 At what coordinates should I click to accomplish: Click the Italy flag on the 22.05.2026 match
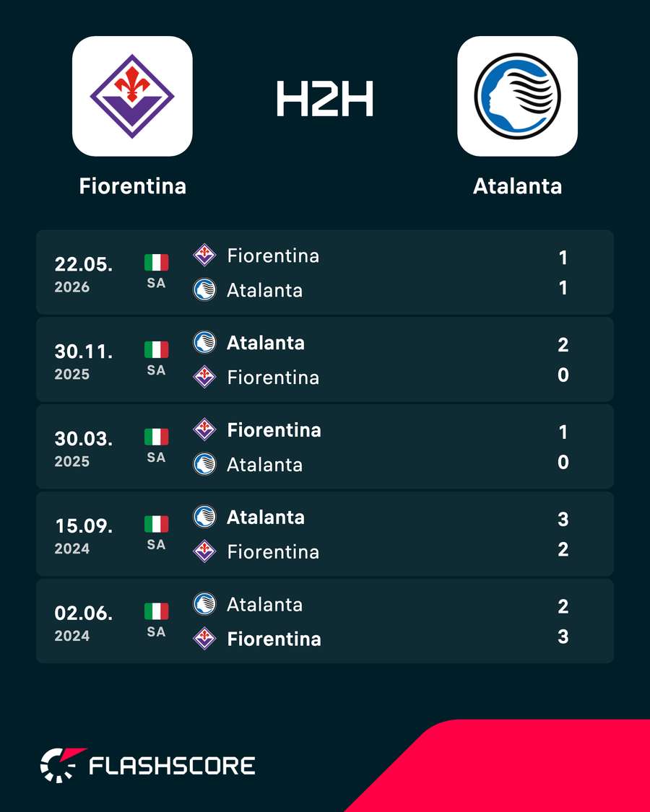coord(156,263)
